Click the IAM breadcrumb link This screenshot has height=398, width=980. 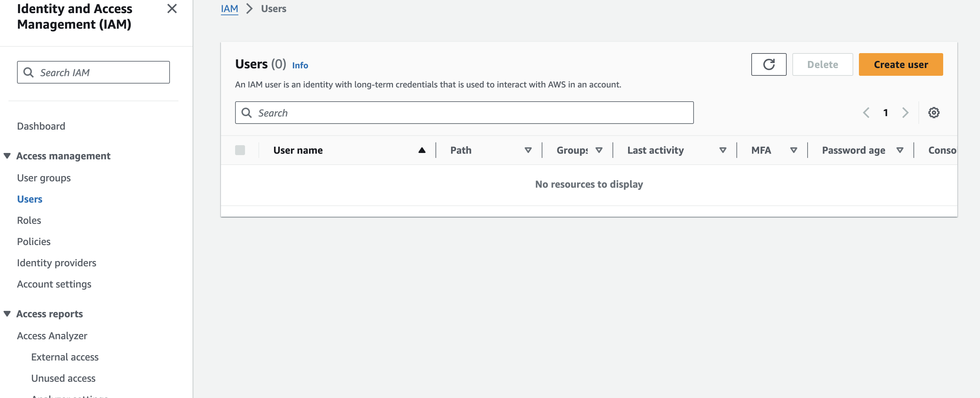click(x=229, y=9)
